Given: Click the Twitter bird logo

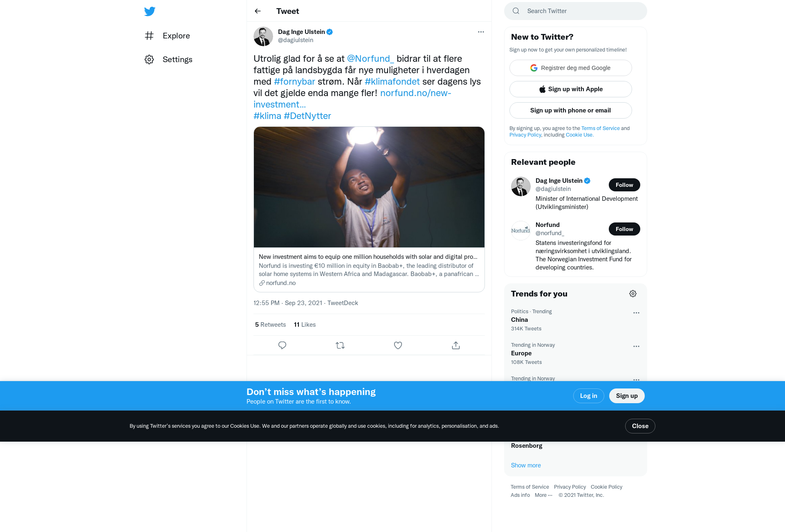Looking at the screenshot, I should pyautogui.click(x=150, y=11).
